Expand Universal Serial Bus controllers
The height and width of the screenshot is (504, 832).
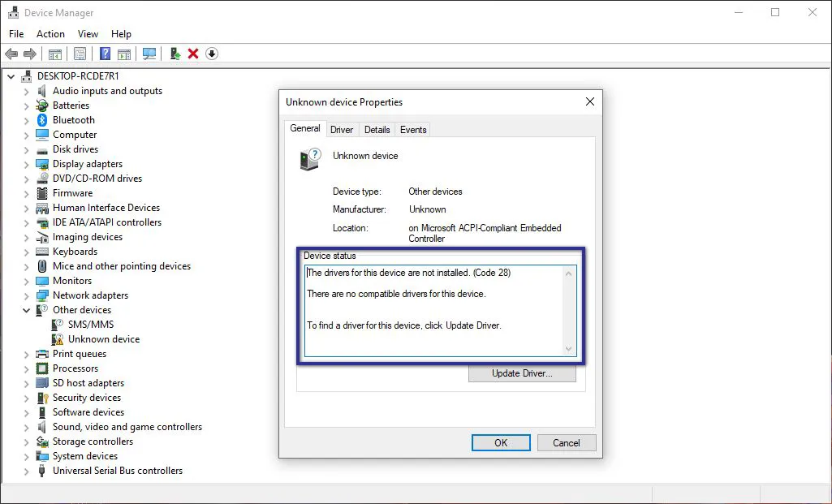[27, 471]
